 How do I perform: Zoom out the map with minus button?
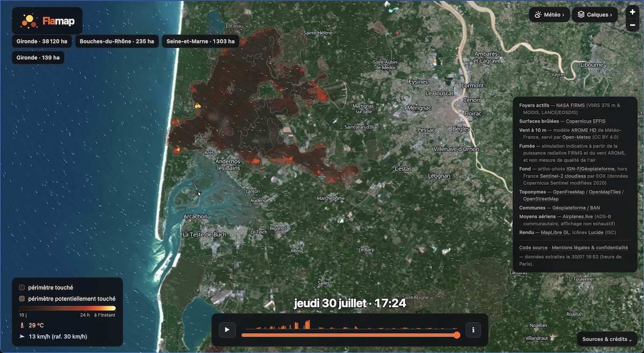pos(633,25)
